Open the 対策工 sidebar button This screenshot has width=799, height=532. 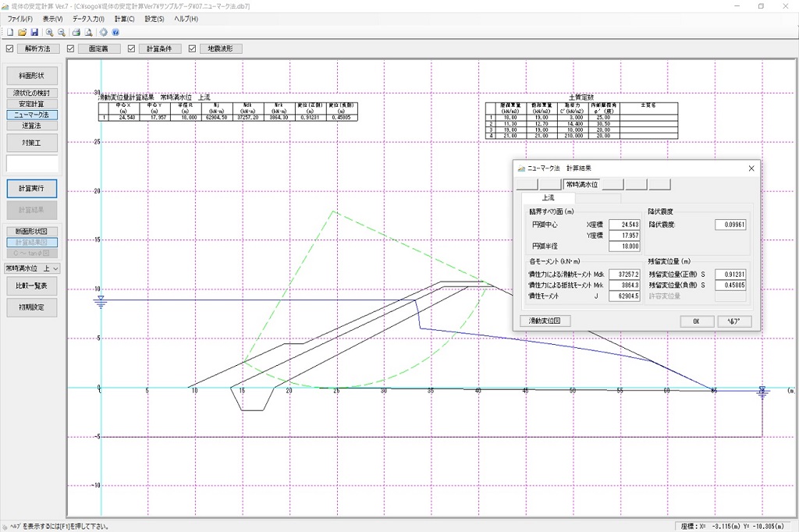coord(31,143)
